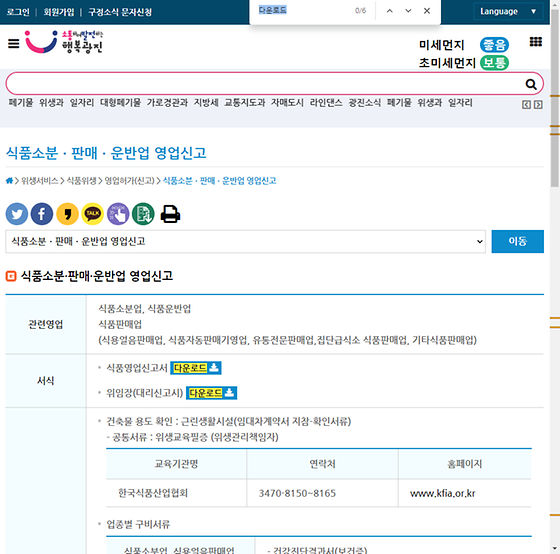This screenshot has height=554, width=560.
Task: Go to previous find result
Action: click(x=390, y=11)
